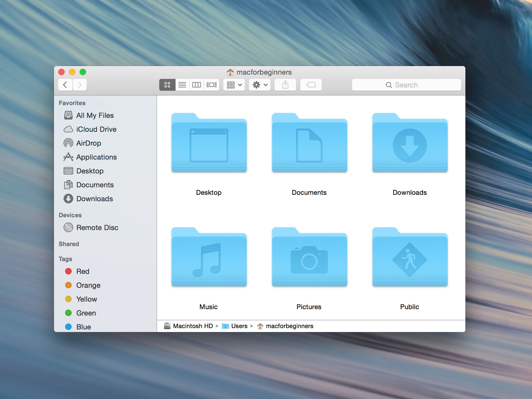Select the Red tag swatch

[x=68, y=271]
